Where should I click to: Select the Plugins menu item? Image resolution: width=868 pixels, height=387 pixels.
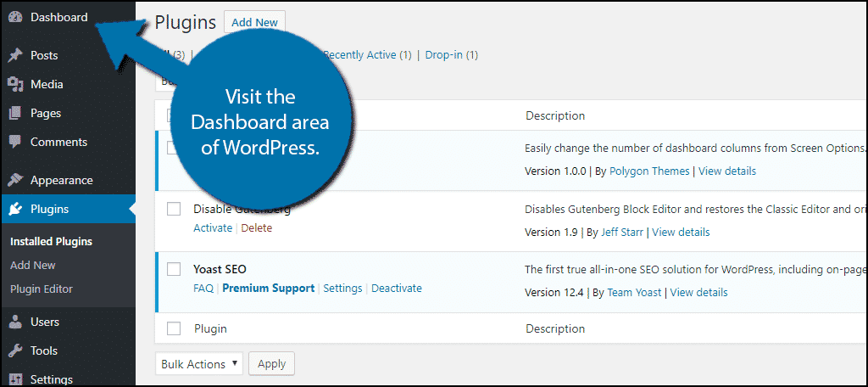coord(68,209)
